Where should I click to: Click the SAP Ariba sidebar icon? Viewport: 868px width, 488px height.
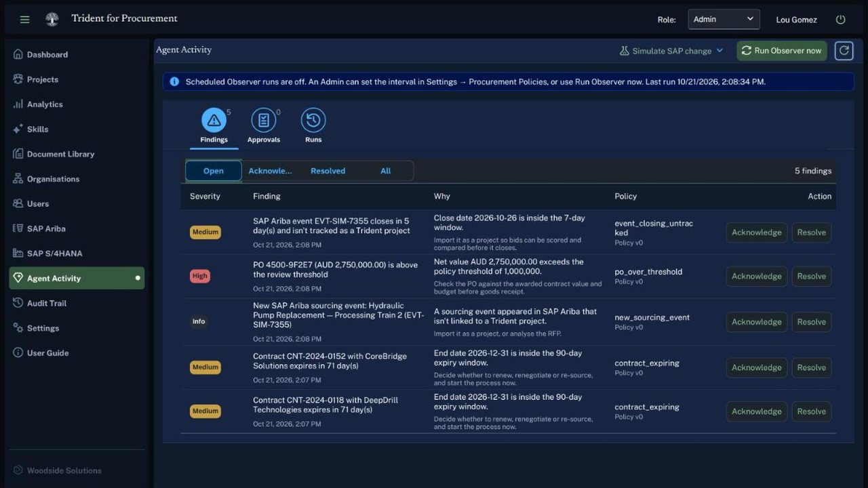[18, 228]
